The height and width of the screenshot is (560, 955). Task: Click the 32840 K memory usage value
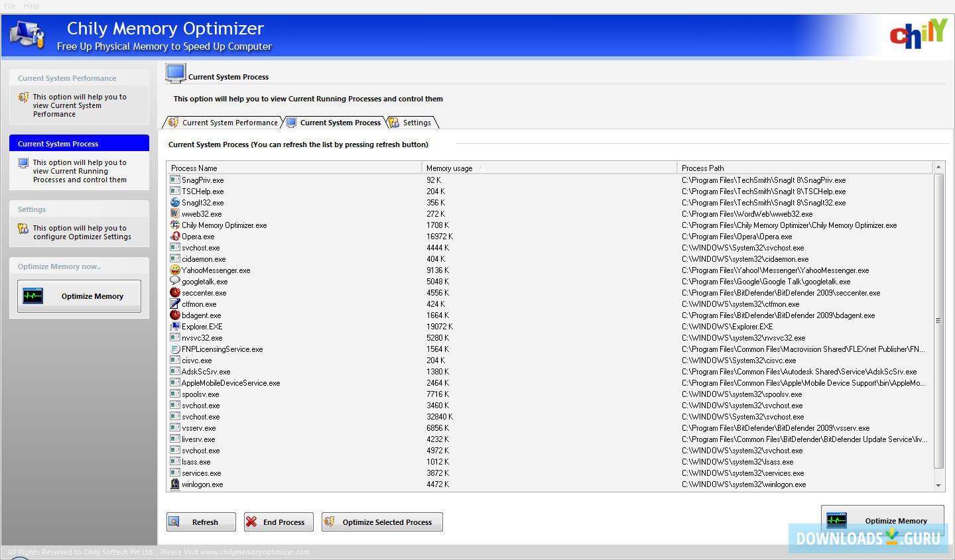[x=440, y=417]
